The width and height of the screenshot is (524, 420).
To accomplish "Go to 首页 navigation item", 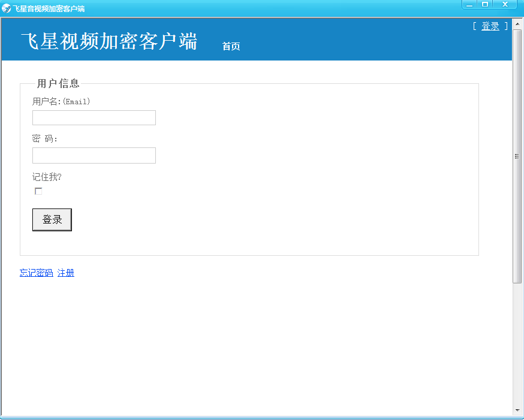I will point(231,46).
